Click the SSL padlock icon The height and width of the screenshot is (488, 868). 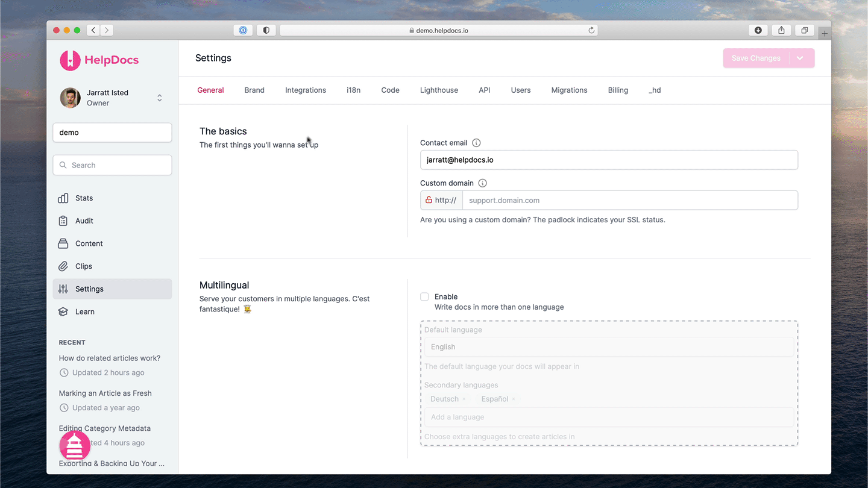429,200
